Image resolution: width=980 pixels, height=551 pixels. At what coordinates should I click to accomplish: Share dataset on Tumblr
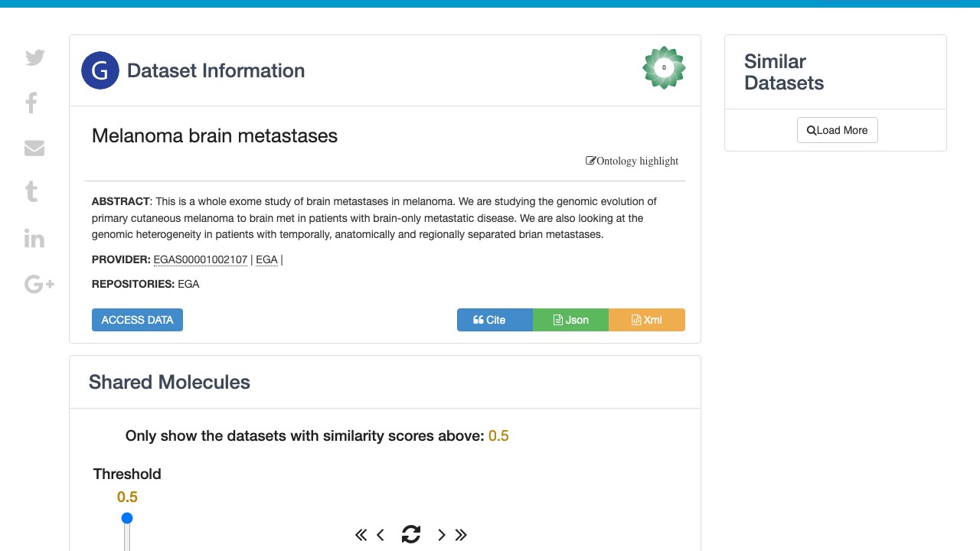(x=31, y=191)
